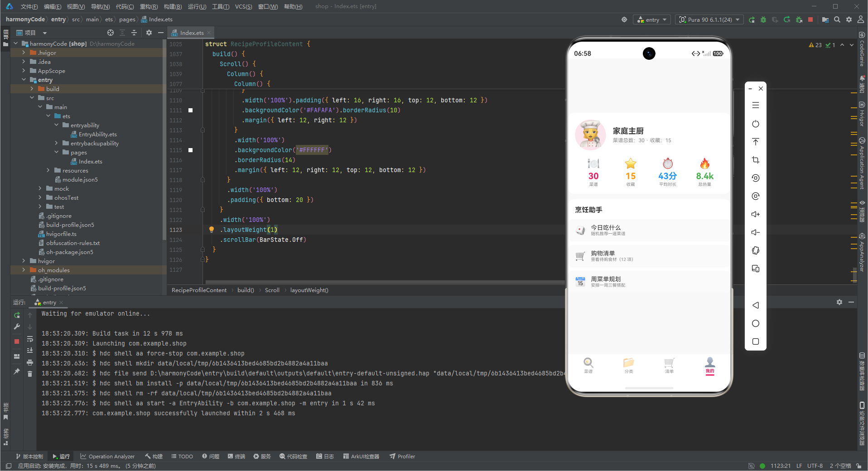868x471 pixels.
Task: Click the emulator volume up icon
Action: (756, 214)
